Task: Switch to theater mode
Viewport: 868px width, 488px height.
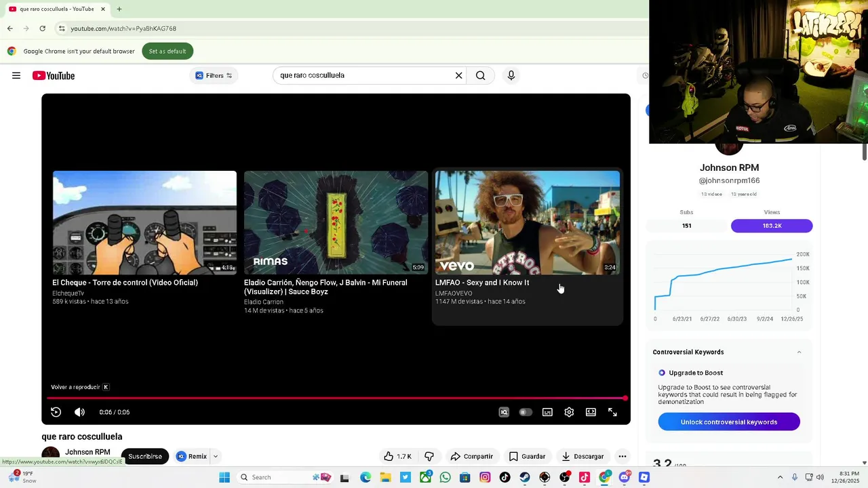Action: pyautogui.click(x=591, y=412)
